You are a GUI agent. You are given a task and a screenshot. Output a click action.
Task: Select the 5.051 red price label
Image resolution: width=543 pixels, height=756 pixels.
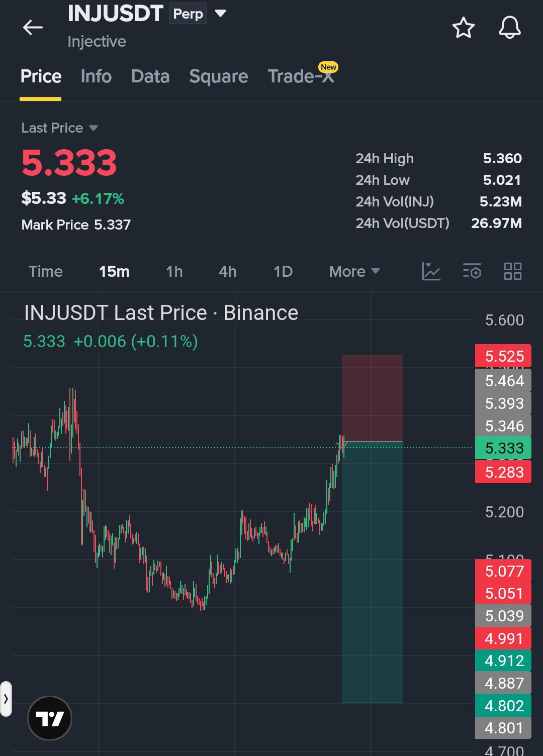503,593
